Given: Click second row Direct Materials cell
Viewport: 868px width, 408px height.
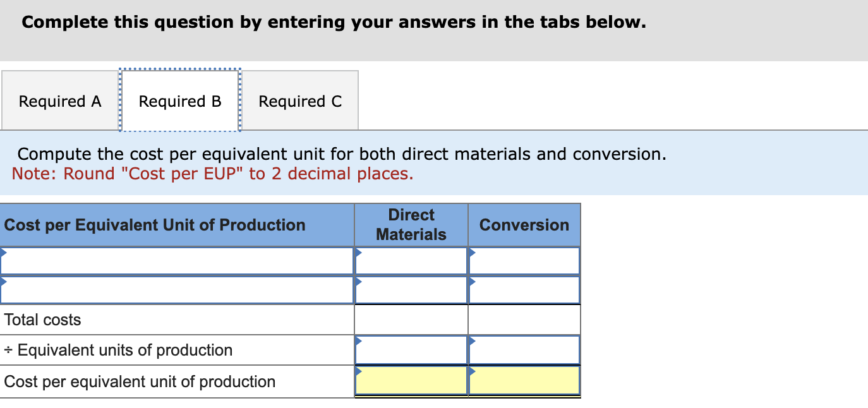Looking at the screenshot, I should 411,290.
